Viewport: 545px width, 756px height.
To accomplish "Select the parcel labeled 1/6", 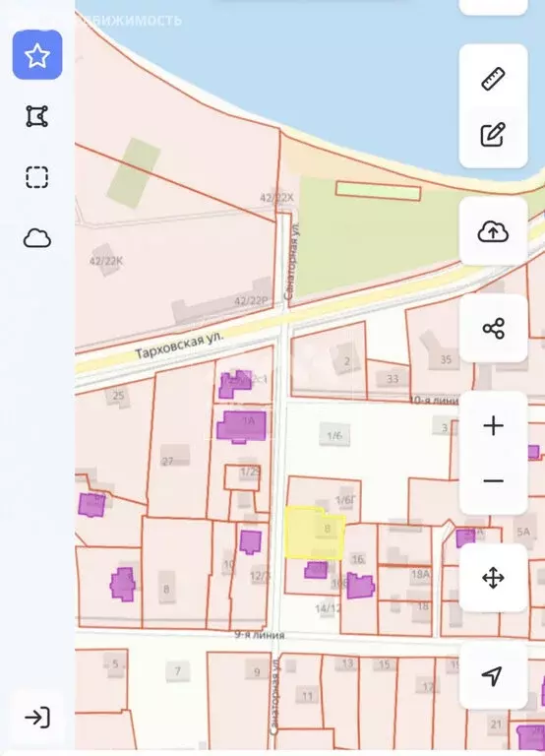I will 334,436.
